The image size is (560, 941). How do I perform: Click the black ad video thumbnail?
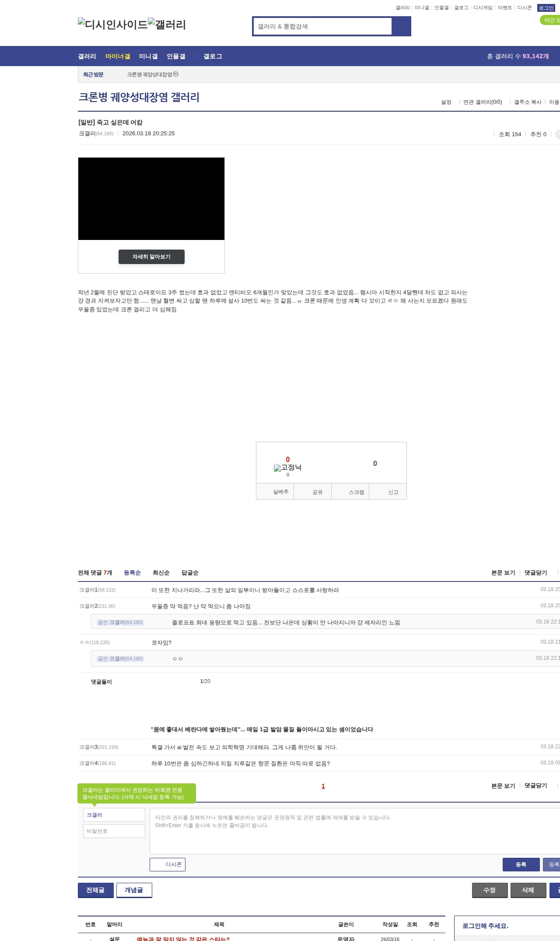click(151, 199)
